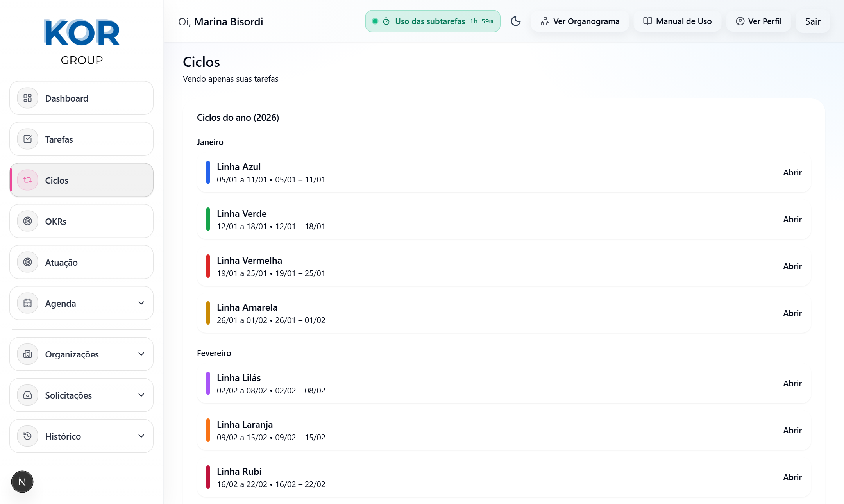Screen dimensions: 844x504
Task: Click Ver Organograma button
Action: click(580, 21)
